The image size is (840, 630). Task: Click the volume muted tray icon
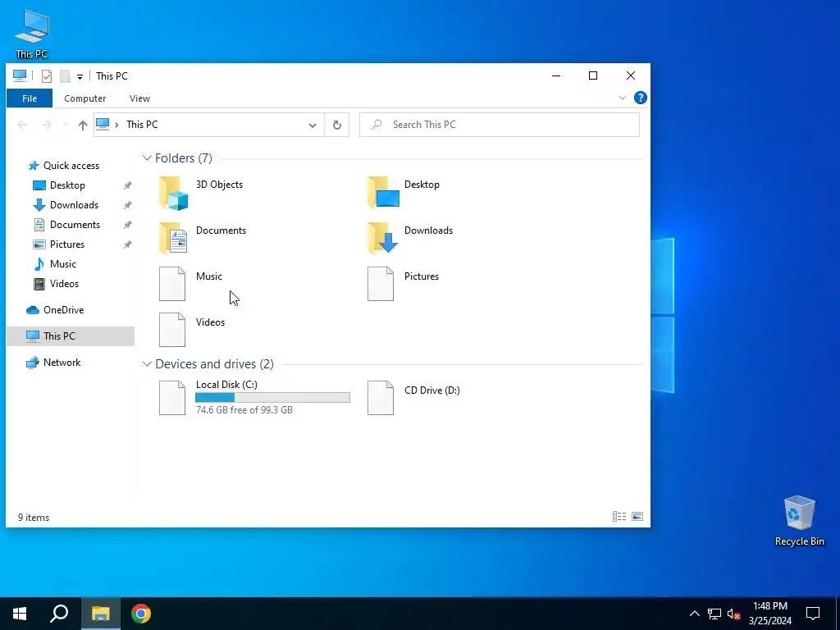[x=733, y=614]
